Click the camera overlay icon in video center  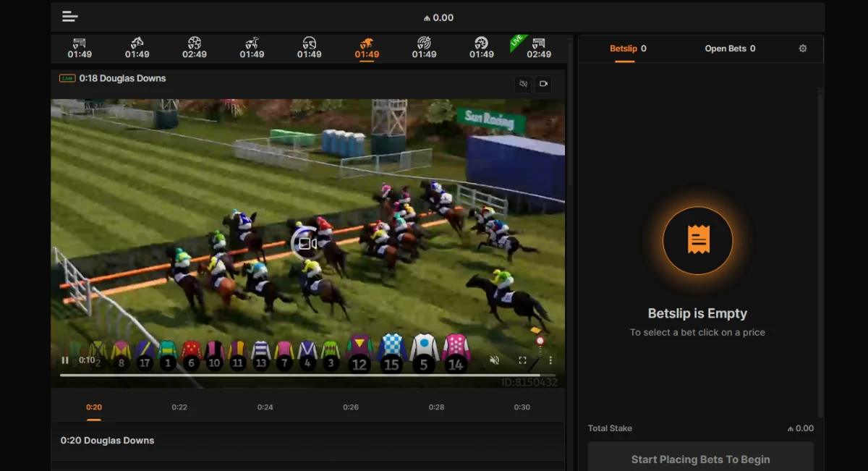click(307, 244)
